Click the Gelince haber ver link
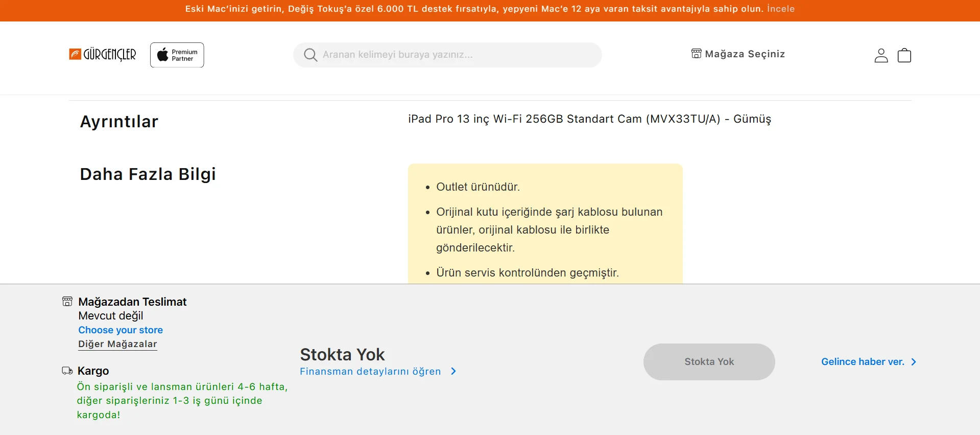Image resolution: width=980 pixels, height=435 pixels. [863, 362]
